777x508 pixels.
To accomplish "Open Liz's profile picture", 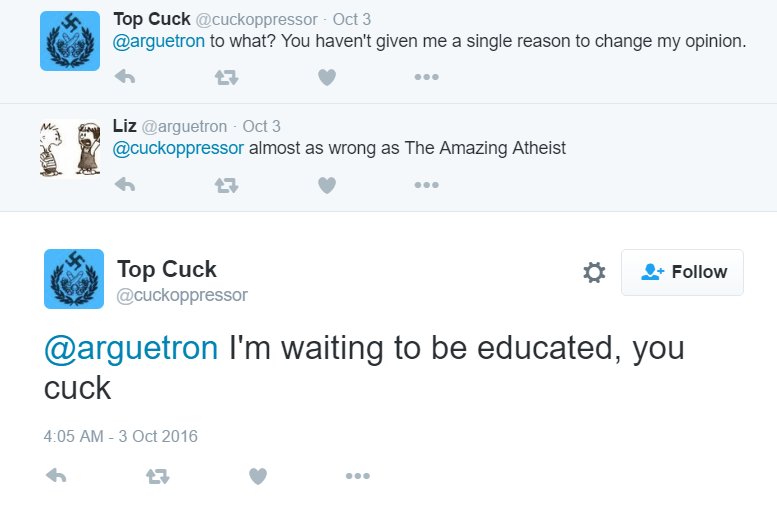I will (x=70, y=148).
